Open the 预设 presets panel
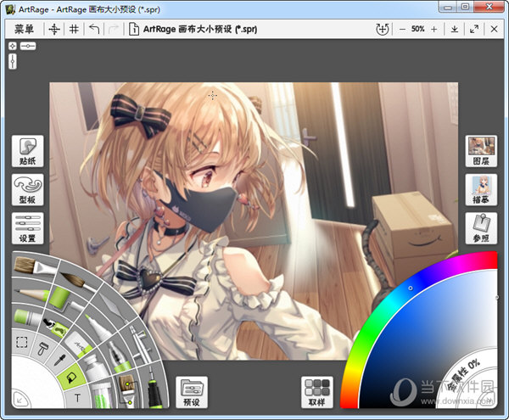 pos(192,392)
